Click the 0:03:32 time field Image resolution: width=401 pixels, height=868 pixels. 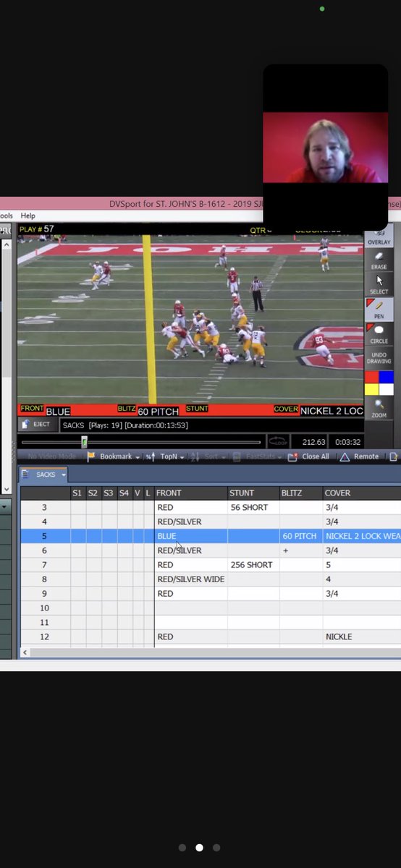(x=347, y=442)
